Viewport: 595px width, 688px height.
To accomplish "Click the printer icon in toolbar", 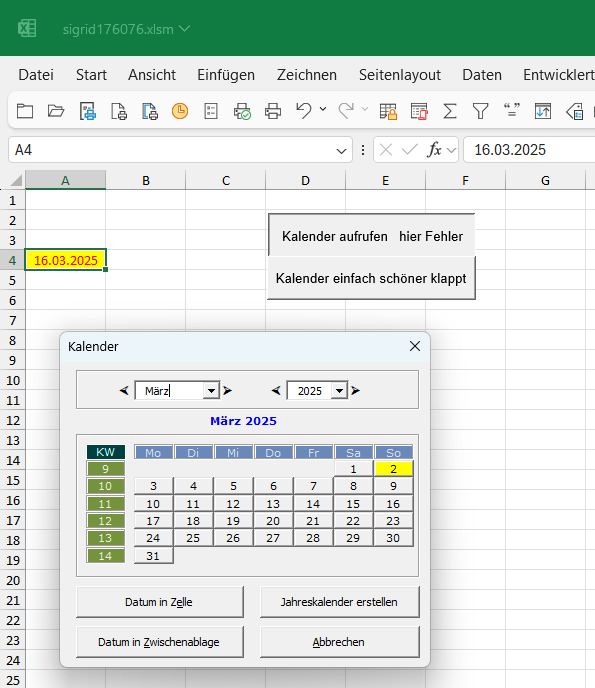I will tap(272, 111).
